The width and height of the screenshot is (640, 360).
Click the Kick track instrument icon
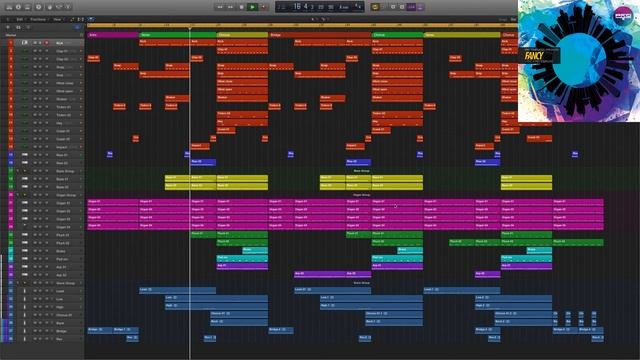[24, 43]
